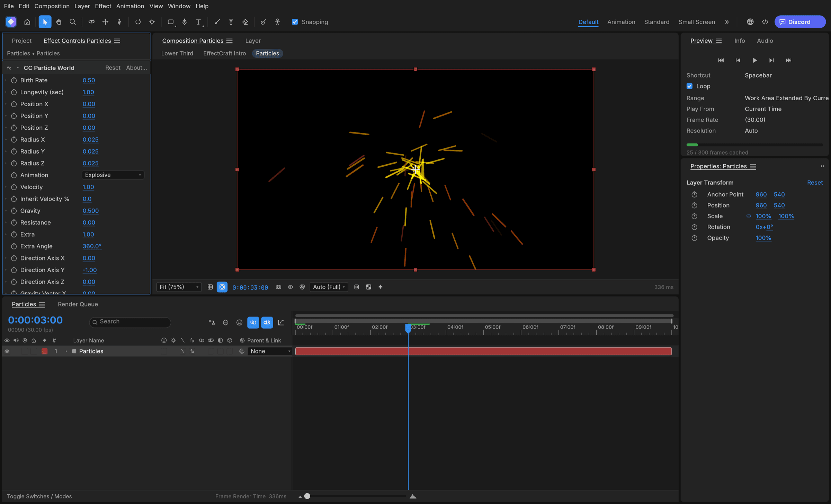Select the Pen tool
This screenshot has height=504, width=831.
185,22
